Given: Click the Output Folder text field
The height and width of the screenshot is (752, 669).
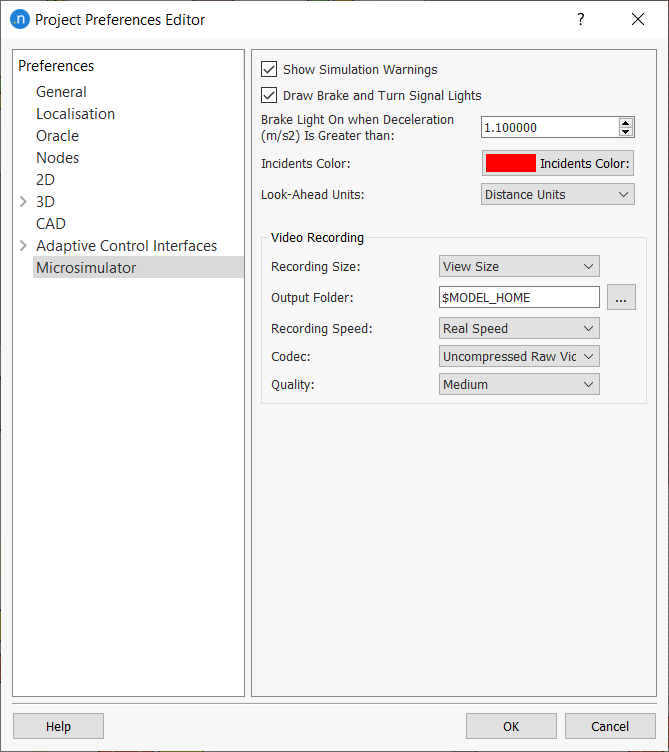Looking at the screenshot, I should 519,297.
